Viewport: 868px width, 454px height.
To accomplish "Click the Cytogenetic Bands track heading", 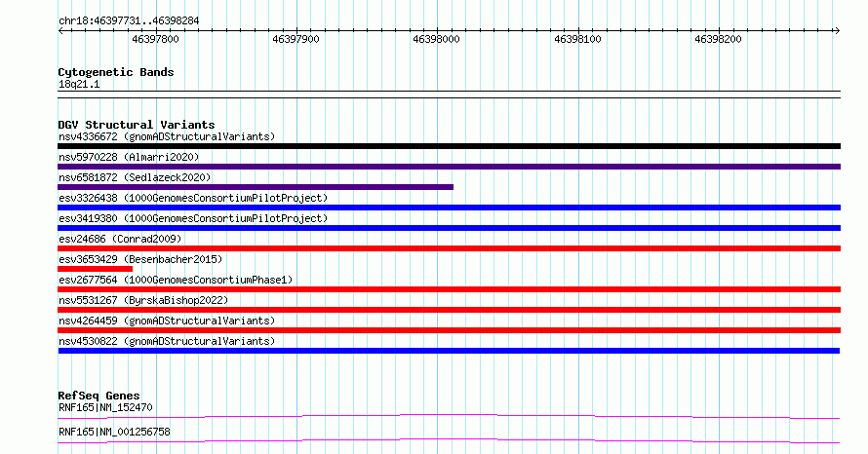I will click(116, 72).
